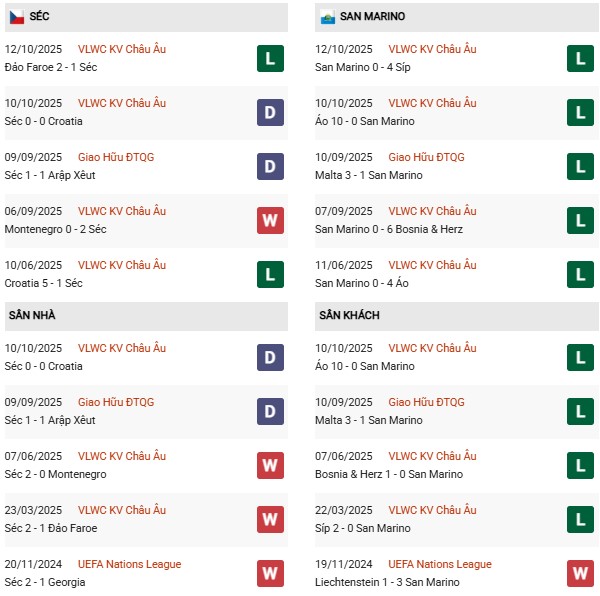600x596 pixels.
Task: Select the SÂN NHÀ section header
Action: pyautogui.click(x=32, y=315)
